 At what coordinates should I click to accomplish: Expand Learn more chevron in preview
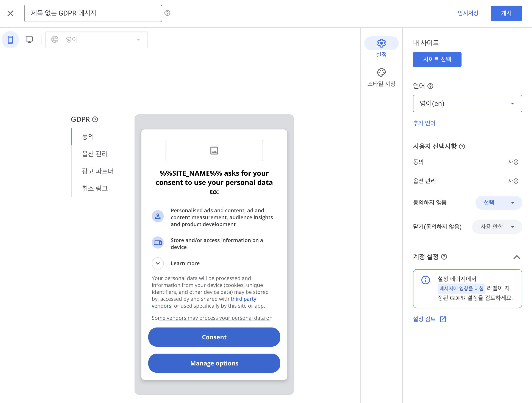point(158,263)
